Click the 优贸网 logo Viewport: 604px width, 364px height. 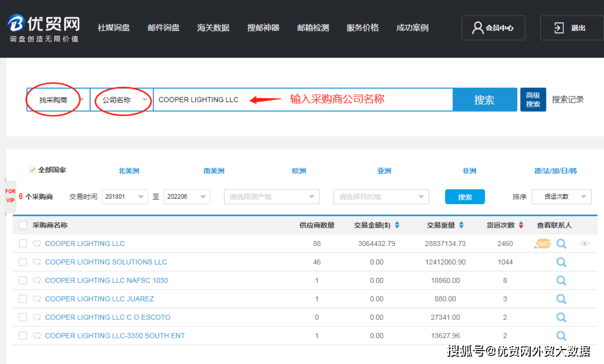(43, 25)
